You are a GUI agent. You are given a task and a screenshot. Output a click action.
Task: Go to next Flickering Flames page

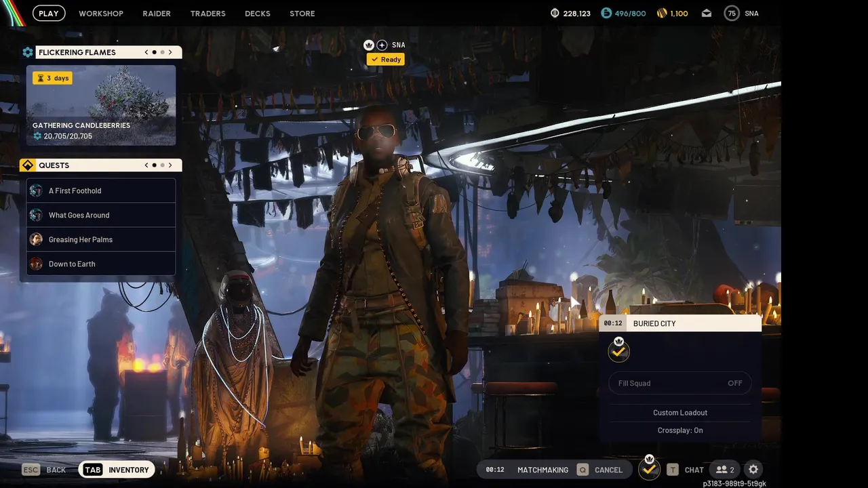[x=170, y=52]
